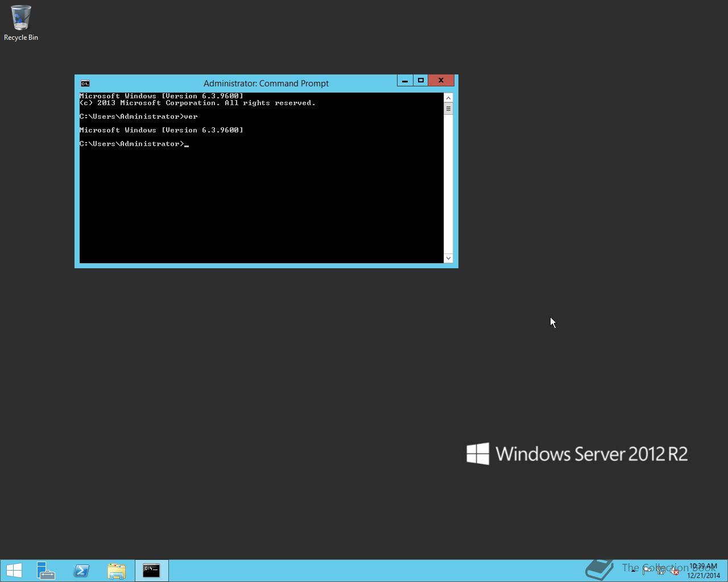Launch Windows PowerShell from the taskbar

click(81, 570)
